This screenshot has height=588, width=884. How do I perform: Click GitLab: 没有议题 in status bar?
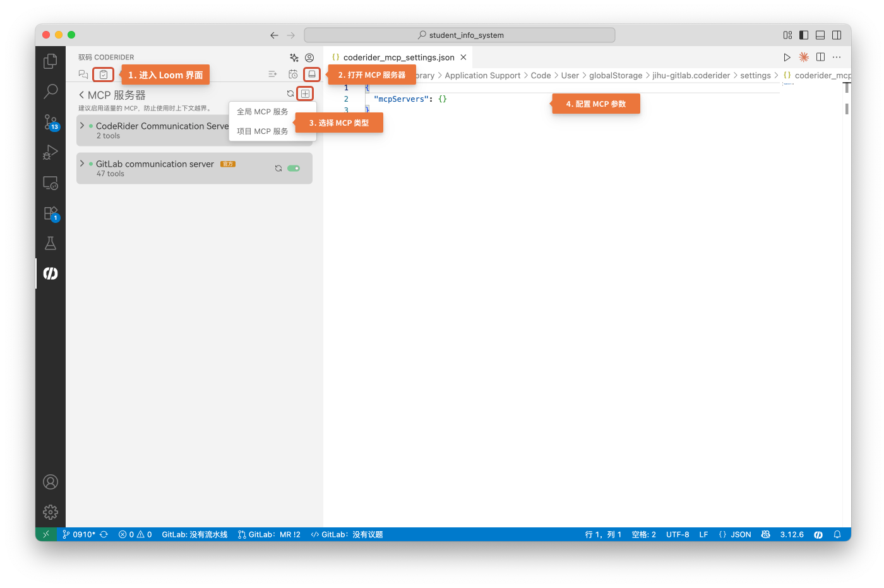(347, 534)
